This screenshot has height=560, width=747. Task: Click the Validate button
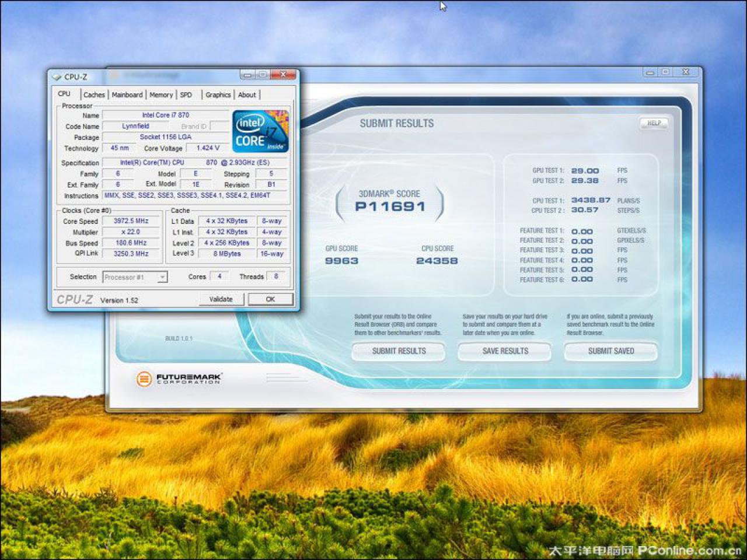(x=221, y=299)
